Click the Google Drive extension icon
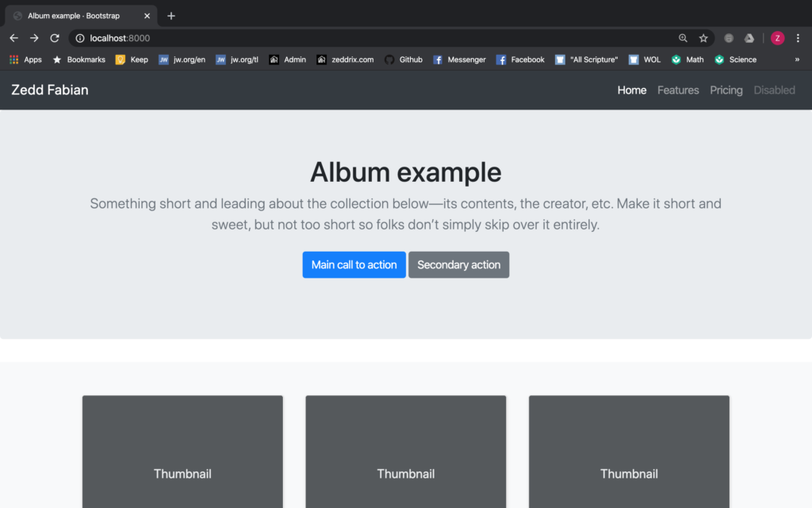Image resolution: width=812 pixels, height=508 pixels. [x=749, y=38]
